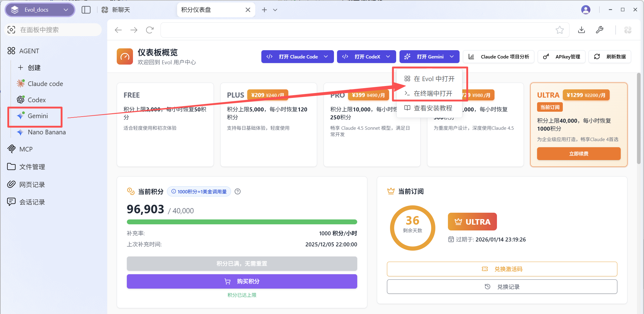Select 在终端中打开 menu option
This screenshot has width=644, height=314.
tap(433, 93)
